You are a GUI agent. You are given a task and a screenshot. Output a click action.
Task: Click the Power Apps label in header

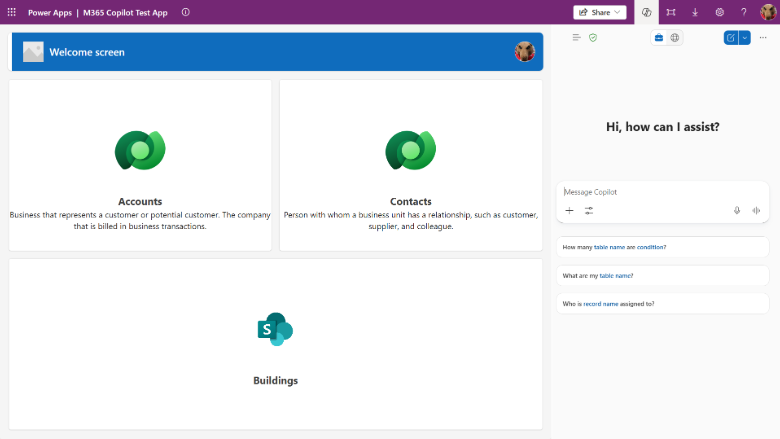coord(50,12)
